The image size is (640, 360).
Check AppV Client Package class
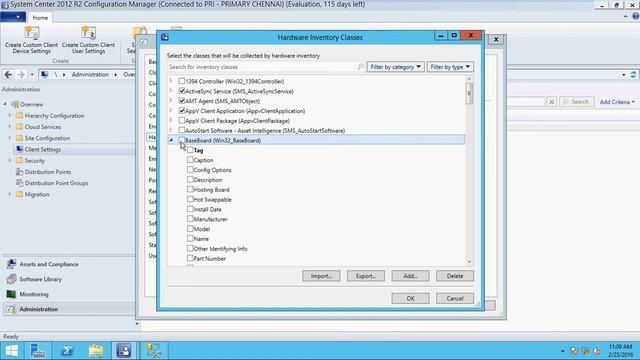tap(182, 120)
